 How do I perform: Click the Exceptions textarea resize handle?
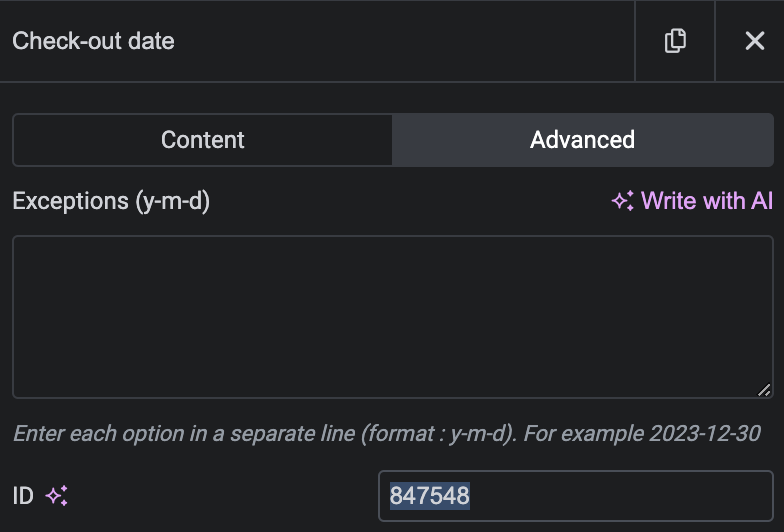(764, 390)
